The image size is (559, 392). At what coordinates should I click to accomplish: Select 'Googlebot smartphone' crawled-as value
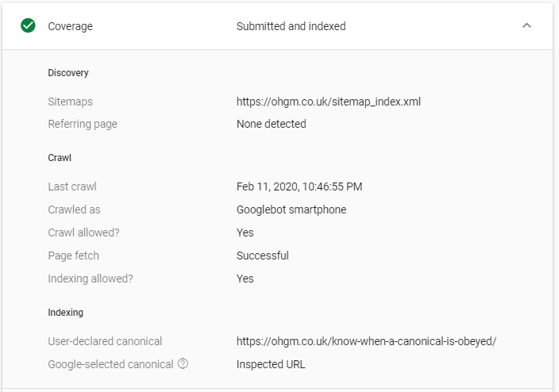pos(291,210)
